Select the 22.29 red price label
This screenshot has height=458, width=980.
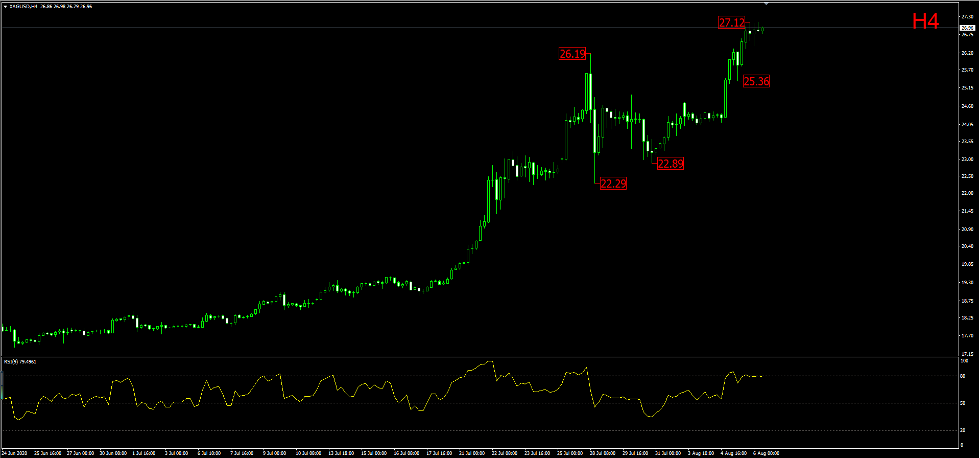pos(613,184)
